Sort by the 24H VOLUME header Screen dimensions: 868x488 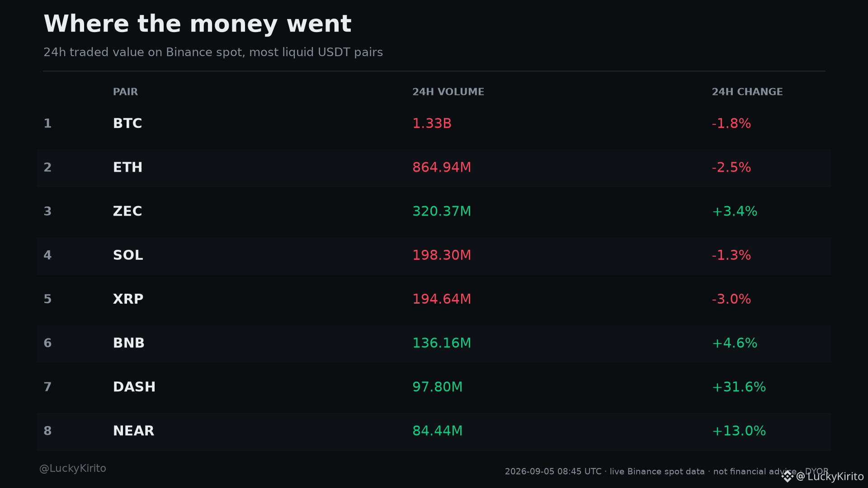pyautogui.click(x=448, y=92)
